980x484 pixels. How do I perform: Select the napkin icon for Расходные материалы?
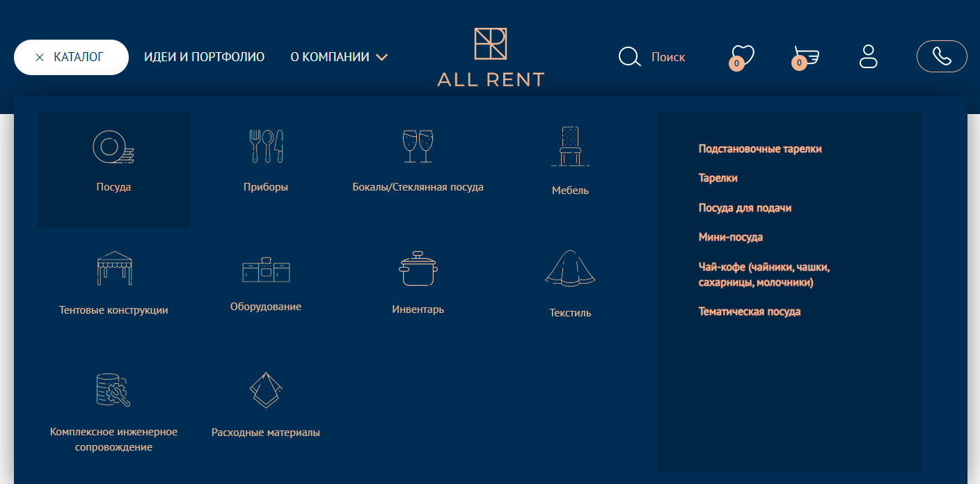(266, 390)
